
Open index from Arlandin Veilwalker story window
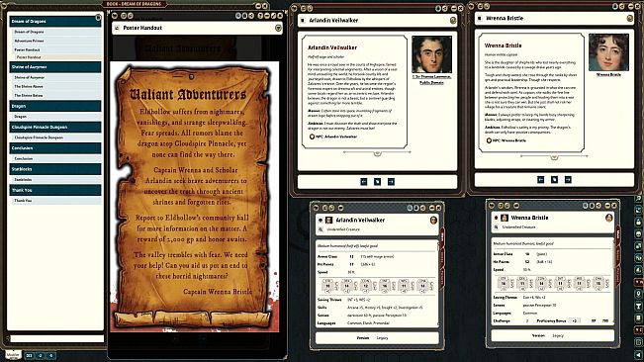(x=377, y=182)
